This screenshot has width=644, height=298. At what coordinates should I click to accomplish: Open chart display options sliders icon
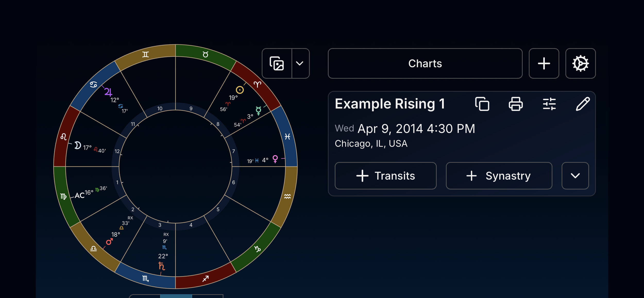pyautogui.click(x=549, y=104)
